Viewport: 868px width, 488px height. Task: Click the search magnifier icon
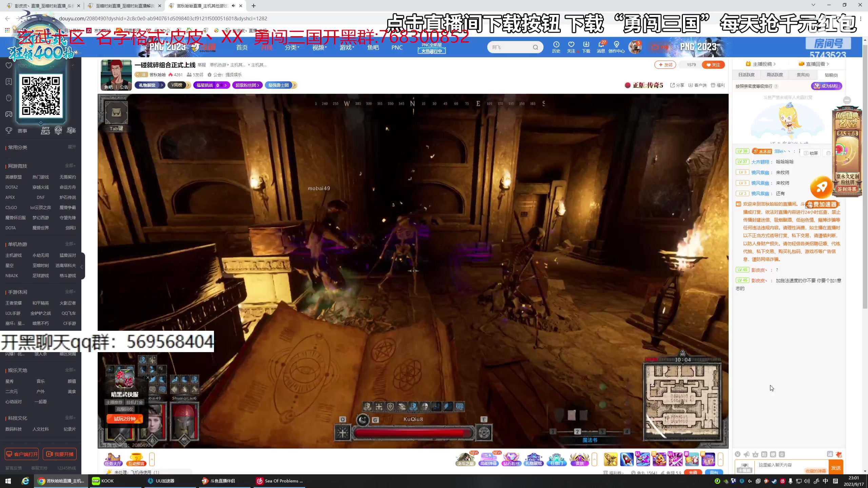[535, 47]
